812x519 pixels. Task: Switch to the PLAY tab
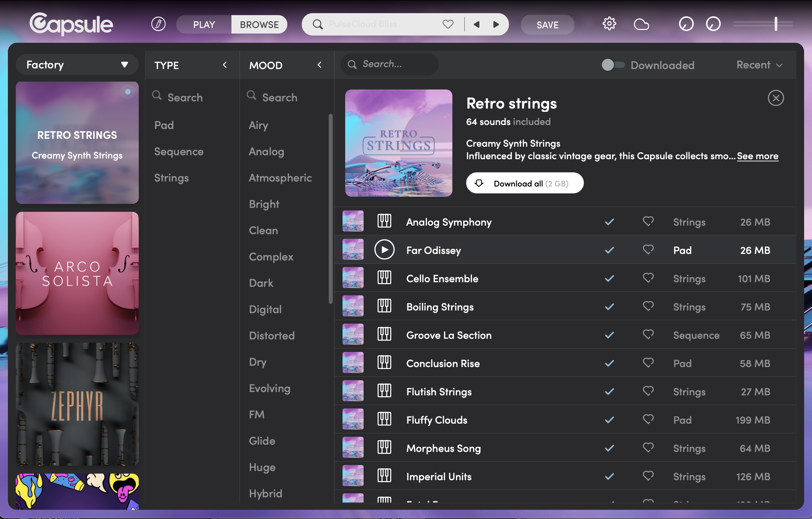pyautogui.click(x=204, y=24)
